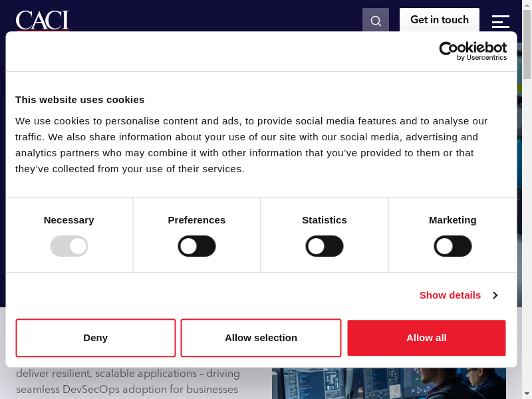532x399 pixels.
Task: Expand cookie info via Show details link
Action: pyautogui.click(x=450, y=295)
